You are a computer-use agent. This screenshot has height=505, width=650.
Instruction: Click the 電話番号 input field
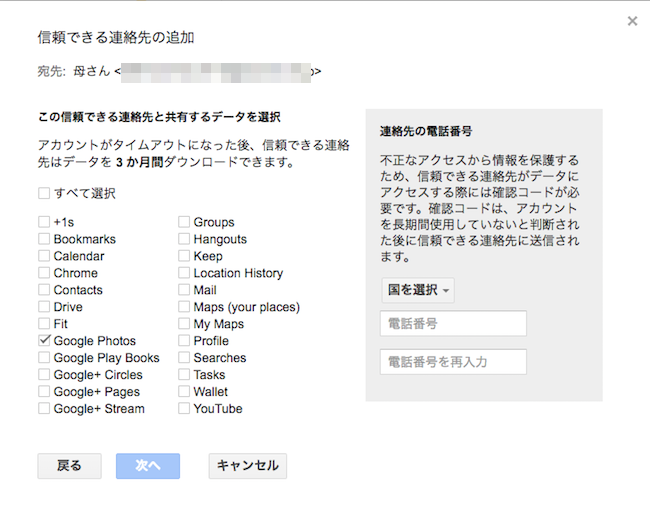coord(453,324)
